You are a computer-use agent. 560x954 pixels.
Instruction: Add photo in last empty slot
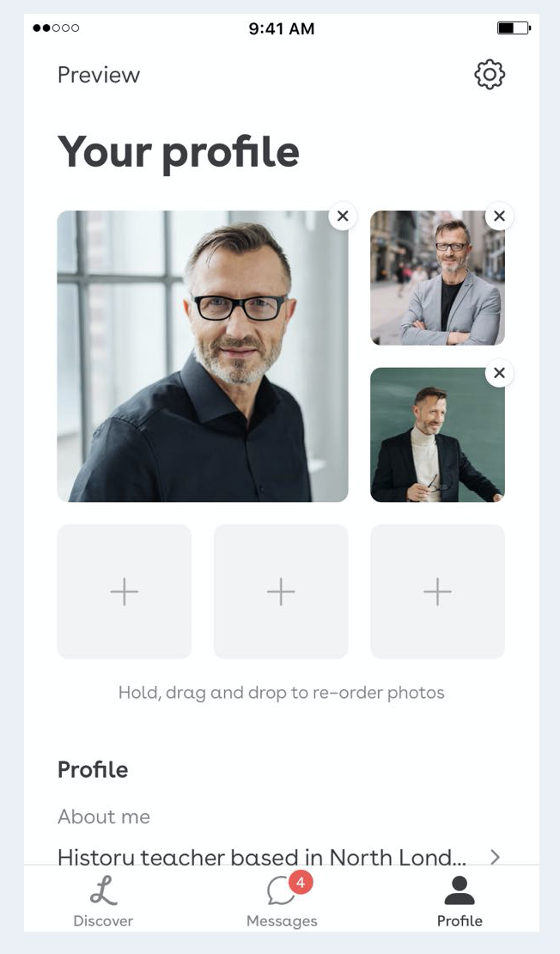coord(438,591)
